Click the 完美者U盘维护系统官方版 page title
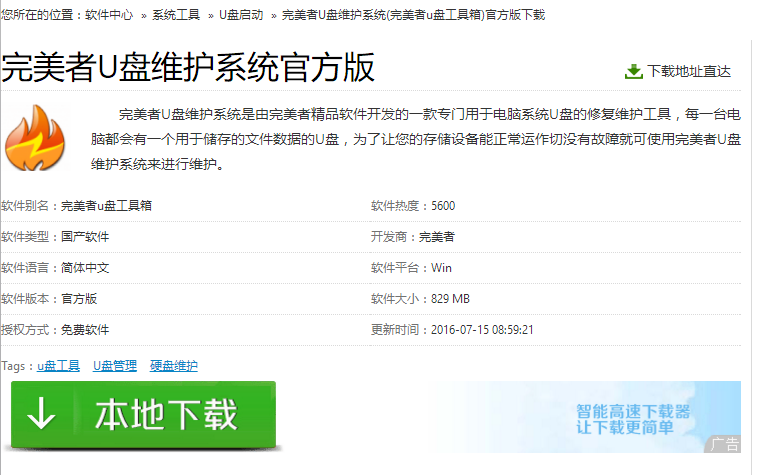 pos(188,68)
